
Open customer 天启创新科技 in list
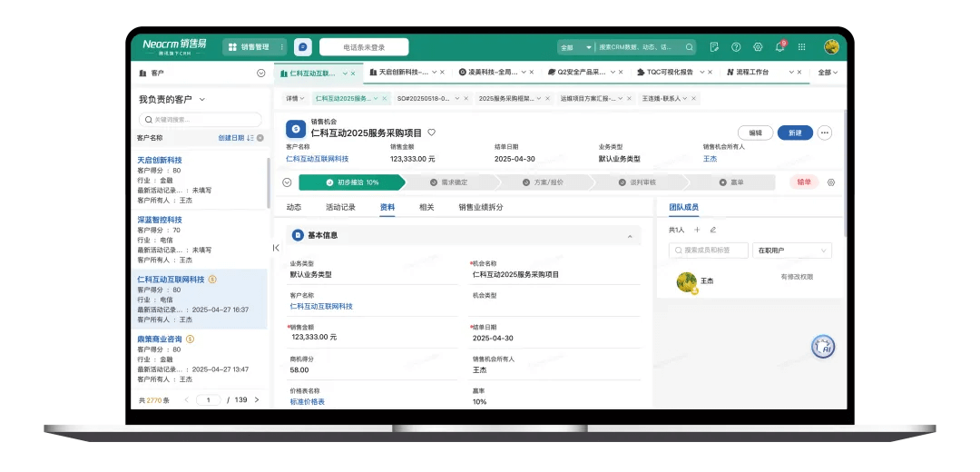tap(160, 160)
